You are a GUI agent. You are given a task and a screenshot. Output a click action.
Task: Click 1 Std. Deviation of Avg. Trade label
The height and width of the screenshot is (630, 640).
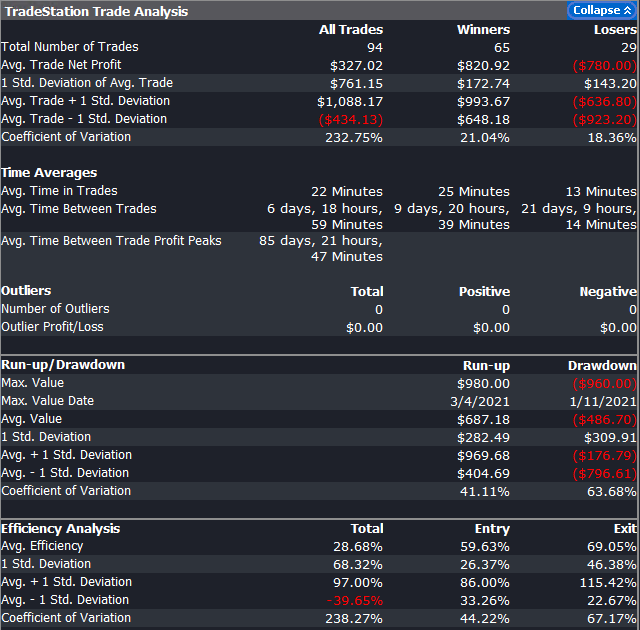pyautogui.click(x=87, y=83)
